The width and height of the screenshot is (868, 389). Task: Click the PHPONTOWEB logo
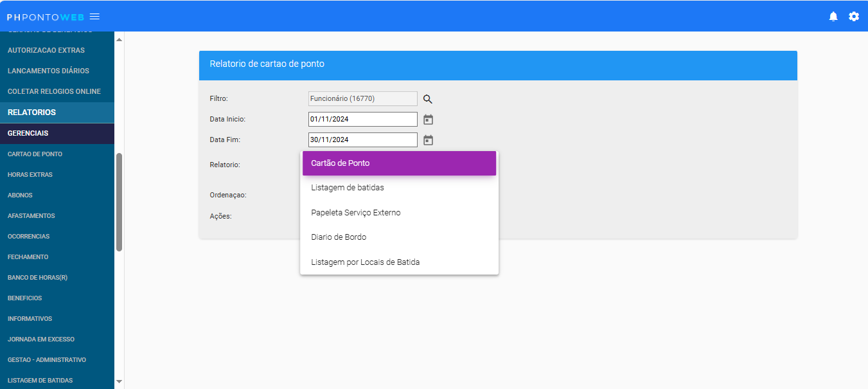click(x=43, y=16)
